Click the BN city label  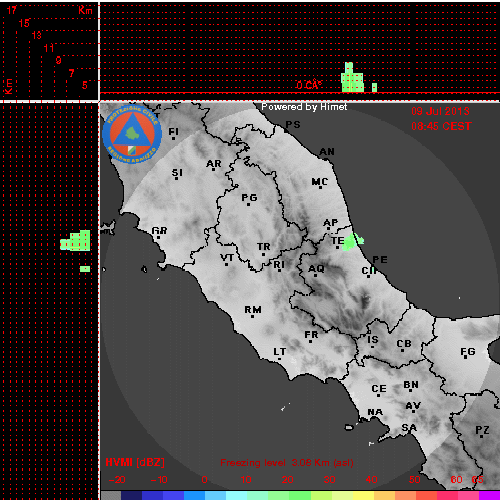411,385
